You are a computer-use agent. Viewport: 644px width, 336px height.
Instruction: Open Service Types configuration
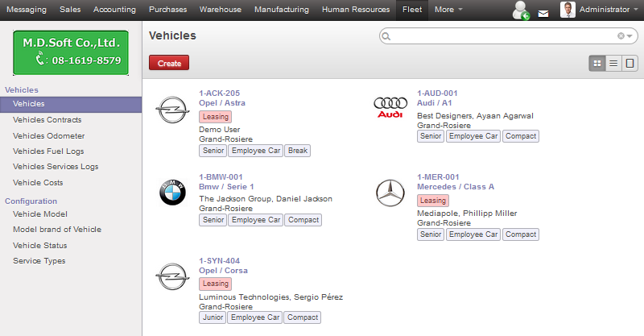point(39,261)
